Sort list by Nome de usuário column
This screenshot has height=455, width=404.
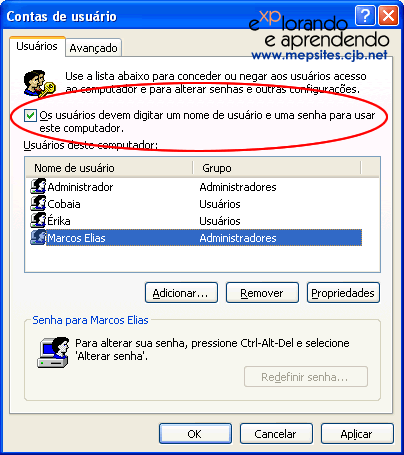[x=109, y=168]
